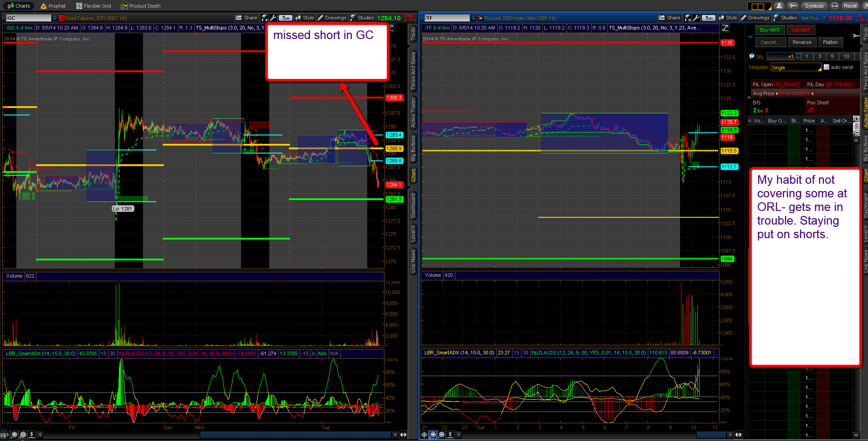Image resolution: width=868 pixels, height=441 pixels.
Task: Share the /GC chart
Action: tap(247, 18)
